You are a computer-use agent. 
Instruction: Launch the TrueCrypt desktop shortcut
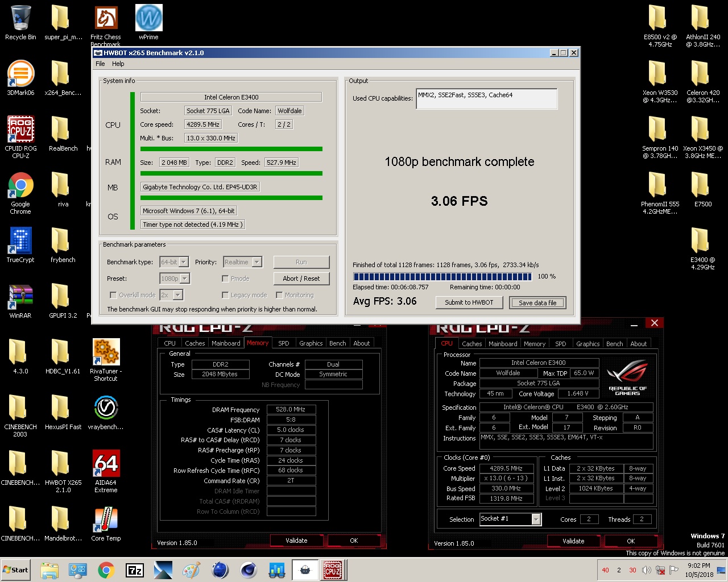point(20,246)
